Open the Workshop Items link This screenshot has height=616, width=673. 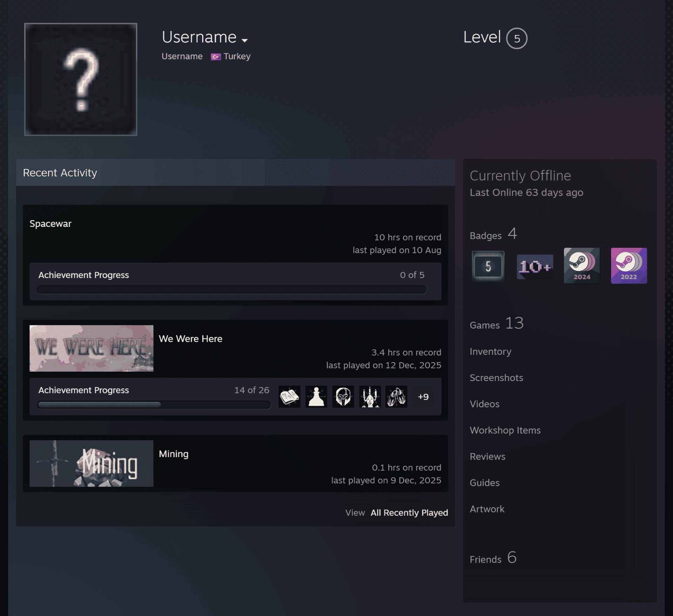coord(505,430)
